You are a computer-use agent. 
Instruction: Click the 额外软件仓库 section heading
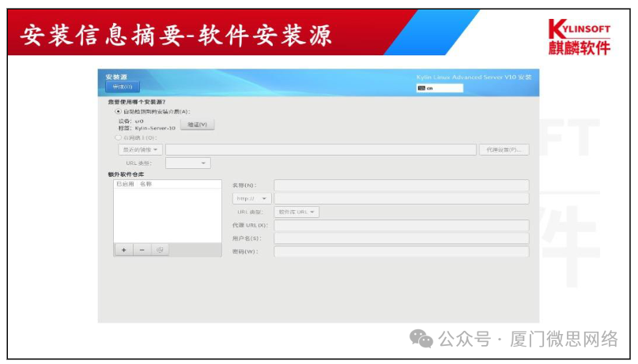click(126, 174)
